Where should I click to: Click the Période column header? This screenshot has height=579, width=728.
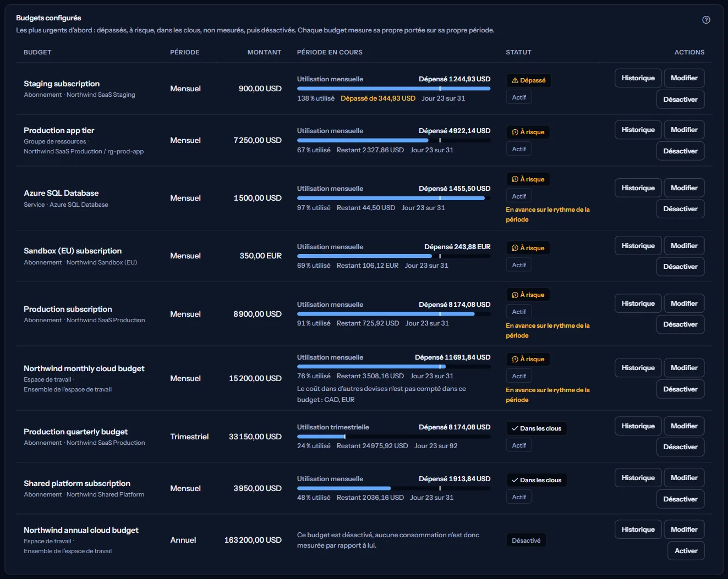[x=185, y=52]
